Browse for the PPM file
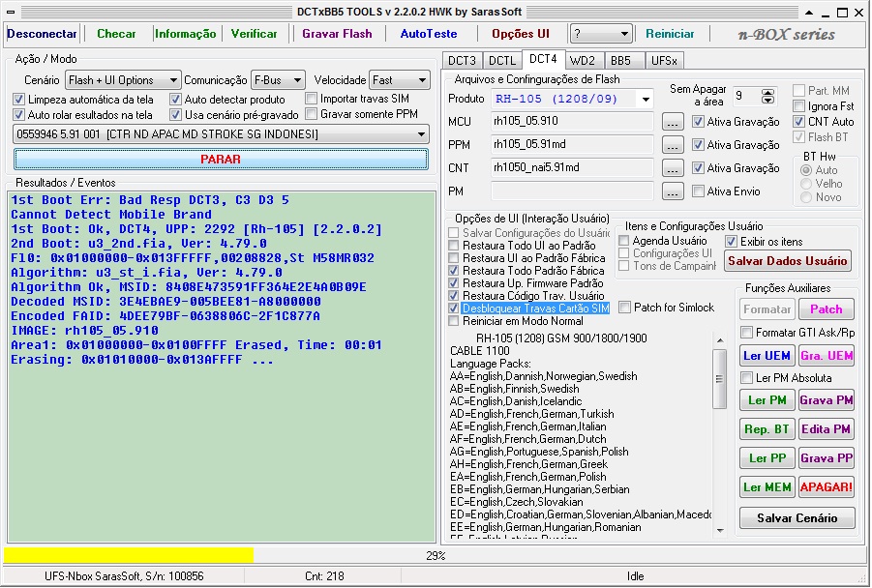Image resolution: width=872 pixels, height=588 pixels. (673, 145)
